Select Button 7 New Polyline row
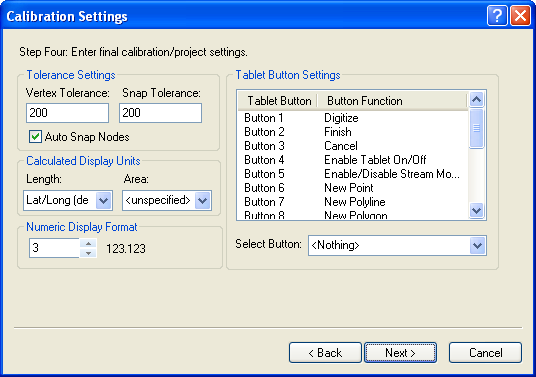The width and height of the screenshot is (536, 377). click(x=353, y=202)
